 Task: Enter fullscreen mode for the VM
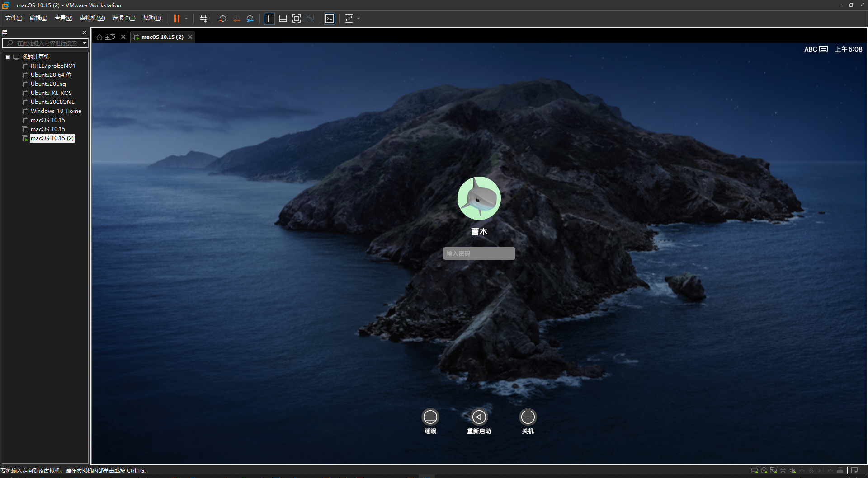point(297,19)
